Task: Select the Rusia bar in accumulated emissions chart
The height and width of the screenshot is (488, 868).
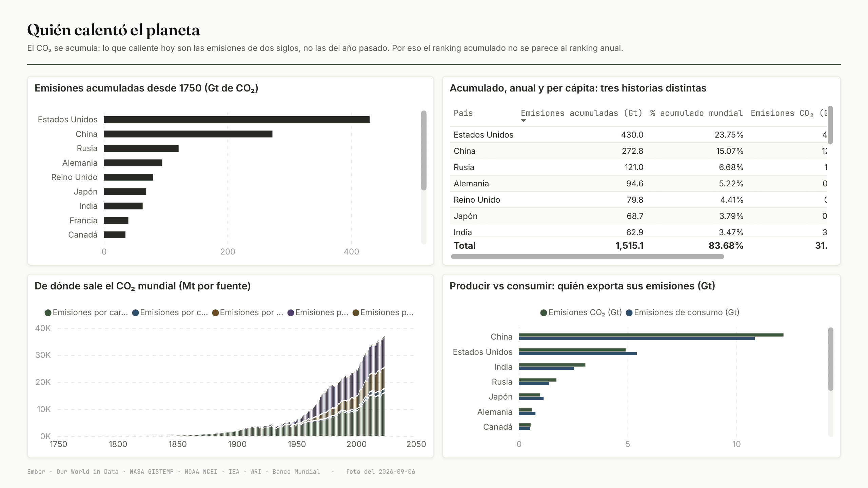Action: [141, 148]
